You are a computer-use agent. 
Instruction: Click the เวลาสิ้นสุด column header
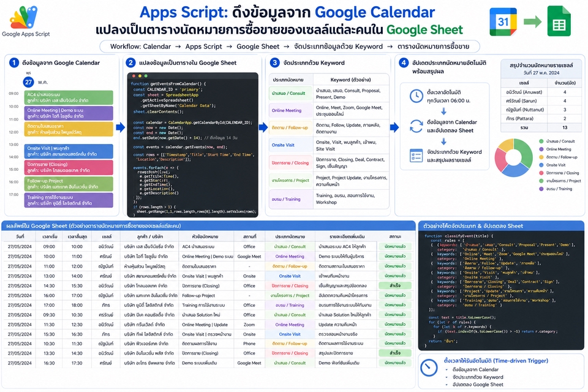pos(77,236)
